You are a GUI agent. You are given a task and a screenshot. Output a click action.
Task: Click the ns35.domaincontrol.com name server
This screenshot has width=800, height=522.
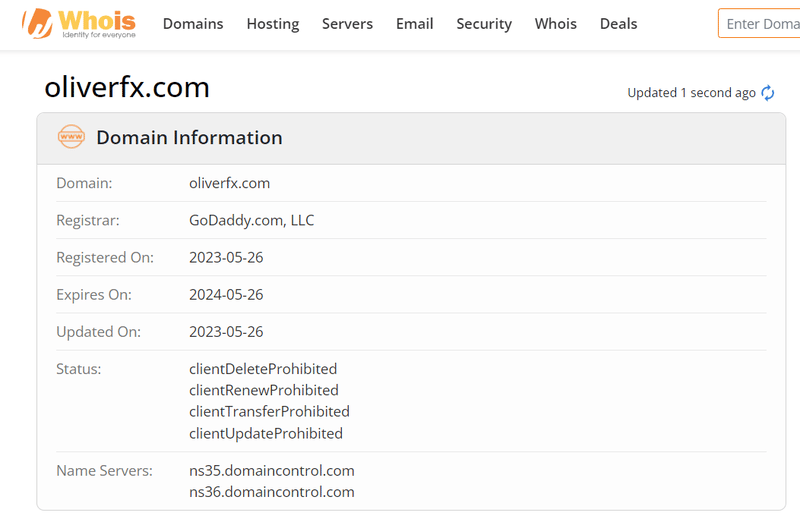point(271,470)
